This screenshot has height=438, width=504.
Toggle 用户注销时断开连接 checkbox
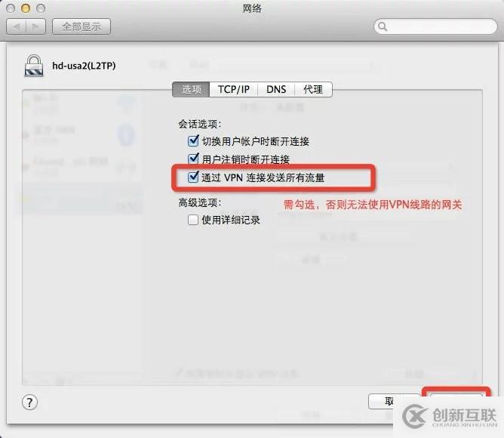(x=193, y=159)
